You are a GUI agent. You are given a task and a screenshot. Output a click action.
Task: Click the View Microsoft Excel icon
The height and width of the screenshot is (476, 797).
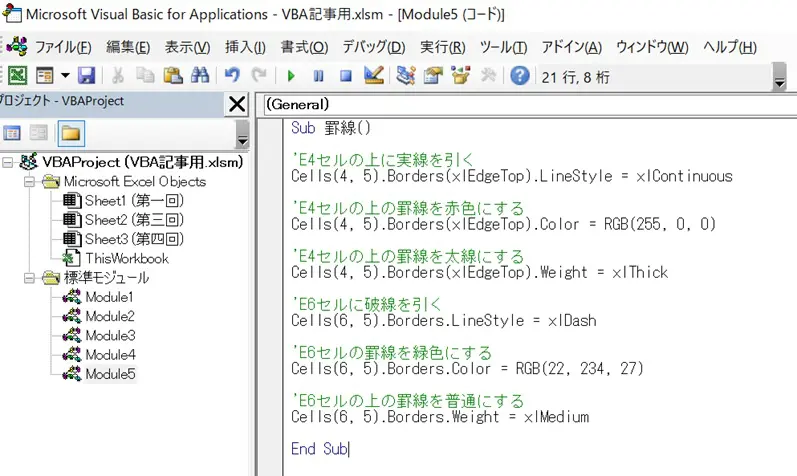pos(17,76)
